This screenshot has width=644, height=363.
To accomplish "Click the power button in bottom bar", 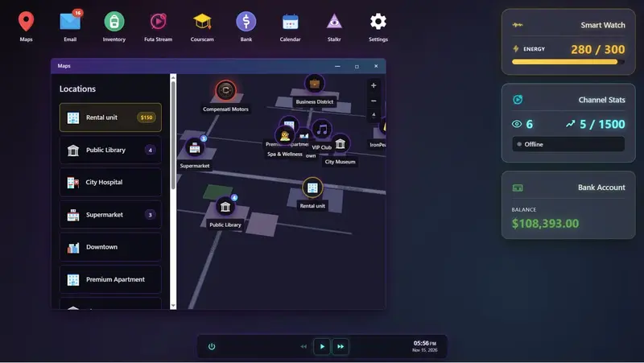I will pos(212,347).
